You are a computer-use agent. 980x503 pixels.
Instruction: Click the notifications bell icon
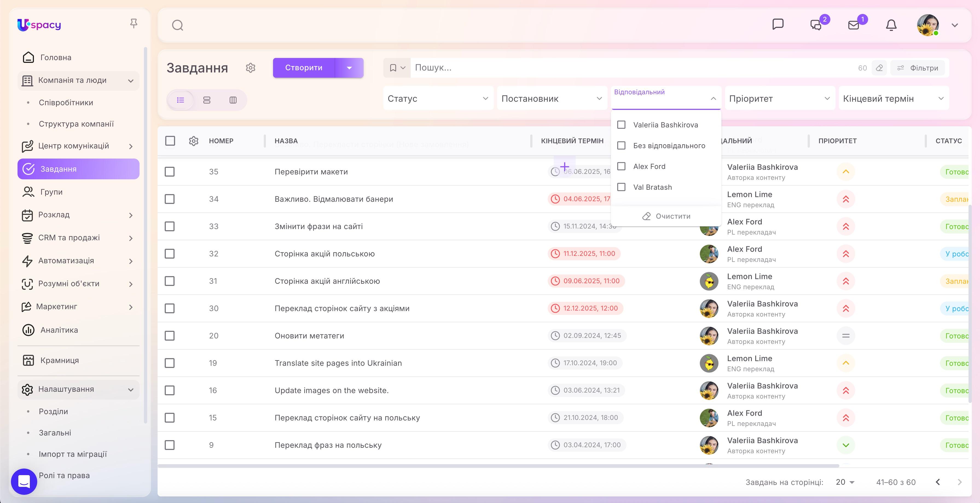pyautogui.click(x=891, y=25)
